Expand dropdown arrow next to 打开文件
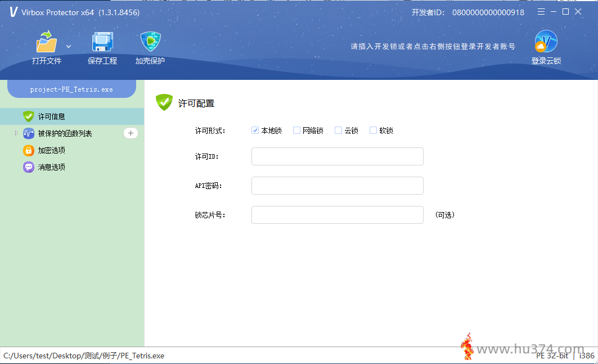 (x=69, y=47)
